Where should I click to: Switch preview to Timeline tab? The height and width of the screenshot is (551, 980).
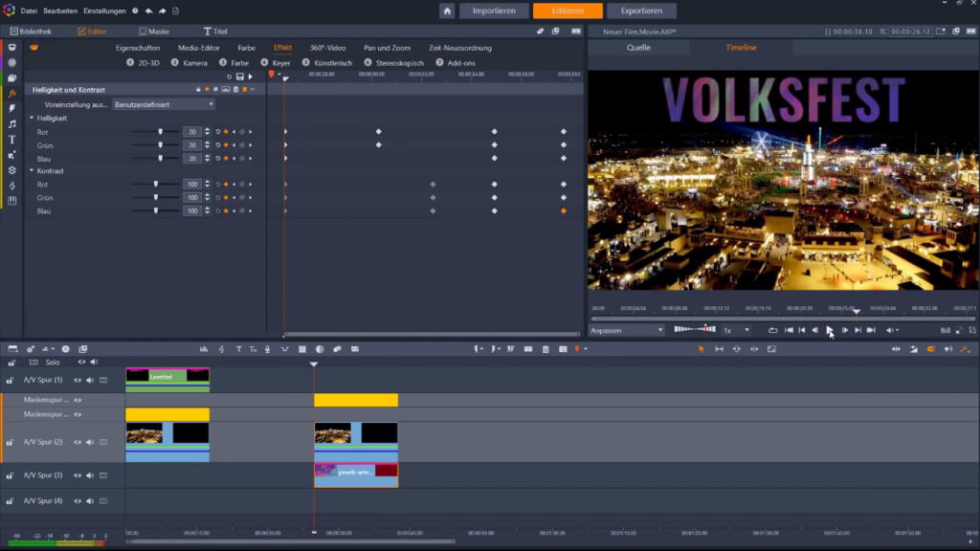click(x=741, y=48)
